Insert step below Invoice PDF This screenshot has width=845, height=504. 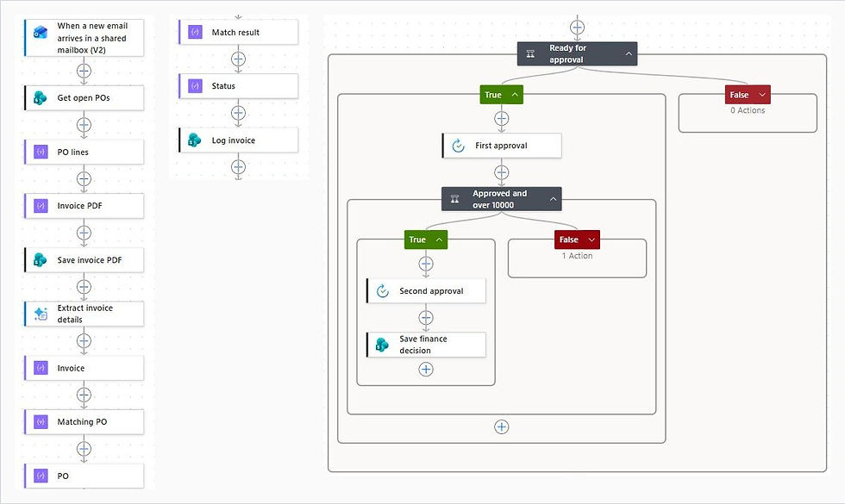(x=84, y=233)
